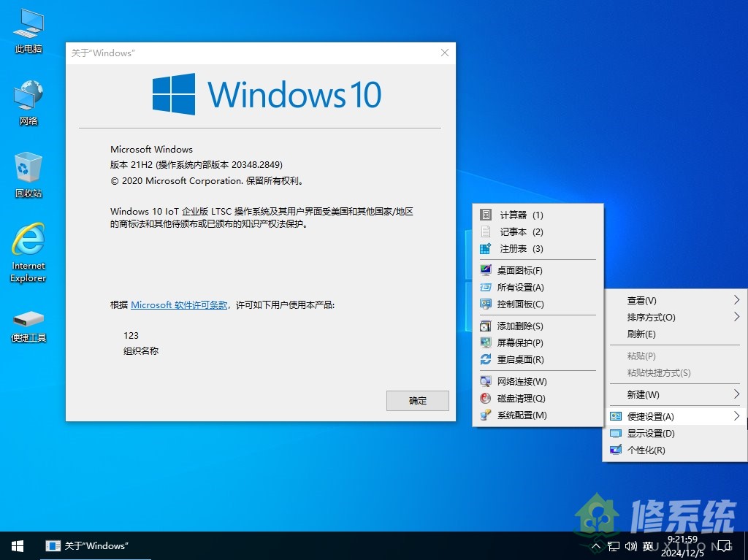The width and height of the screenshot is (748, 560).
Task: Expand the 查看(V) submenu arrow
Action: click(736, 300)
